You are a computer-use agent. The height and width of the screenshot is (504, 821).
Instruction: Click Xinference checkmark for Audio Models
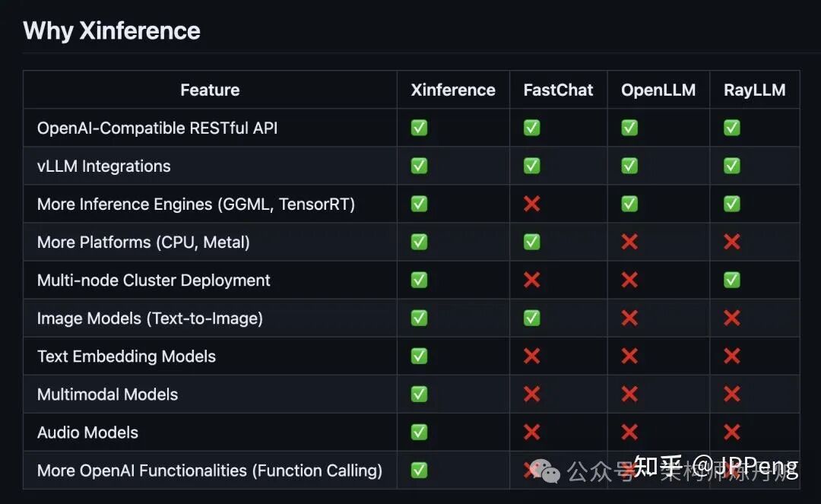tap(419, 433)
